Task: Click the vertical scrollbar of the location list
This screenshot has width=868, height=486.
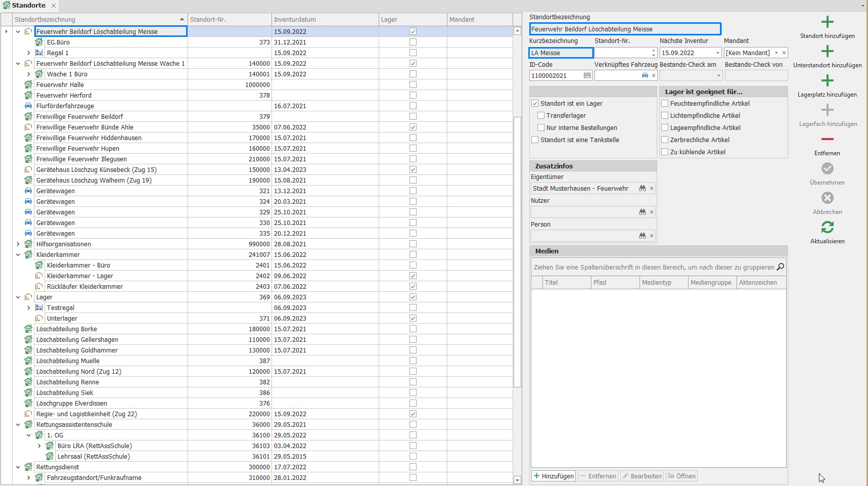Action: (517, 252)
